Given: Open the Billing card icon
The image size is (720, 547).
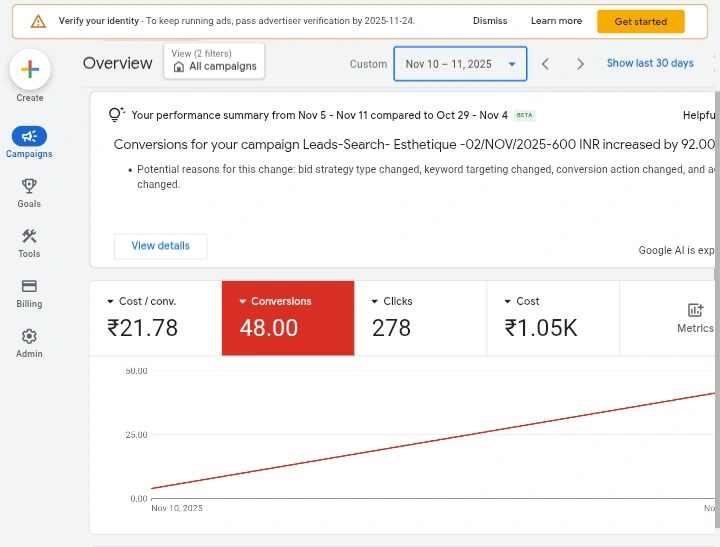Looking at the screenshot, I should coord(29,286).
